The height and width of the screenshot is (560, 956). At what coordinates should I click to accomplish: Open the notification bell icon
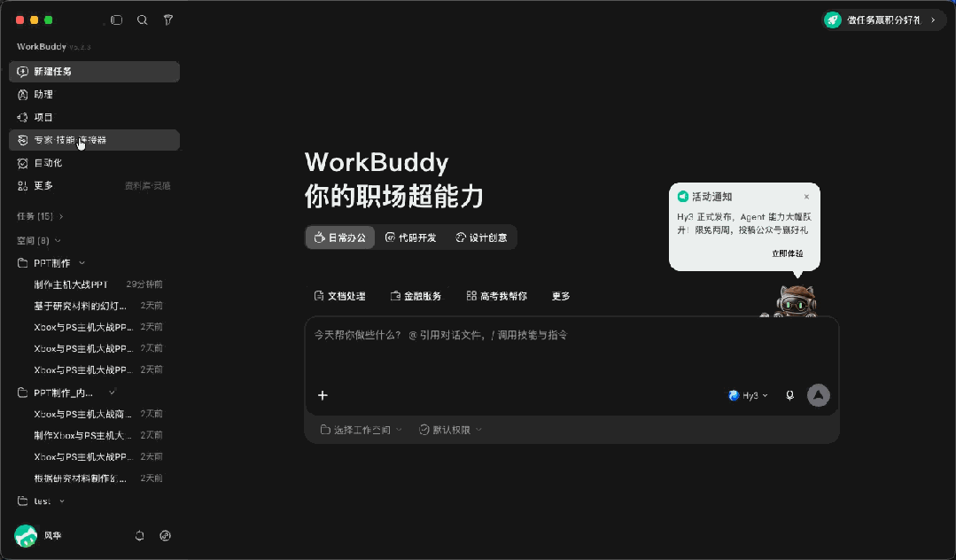point(140,535)
